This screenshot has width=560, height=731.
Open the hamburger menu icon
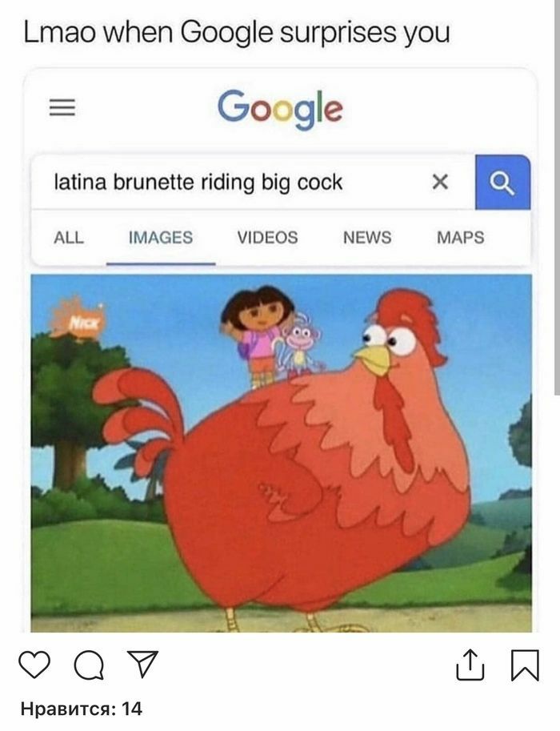[62, 108]
